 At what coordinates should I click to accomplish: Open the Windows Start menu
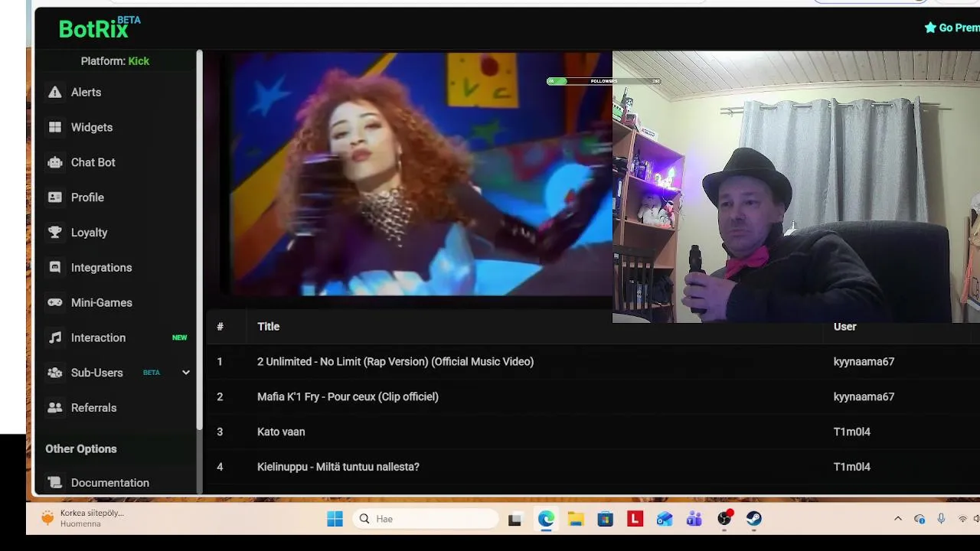pyautogui.click(x=335, y=519)
